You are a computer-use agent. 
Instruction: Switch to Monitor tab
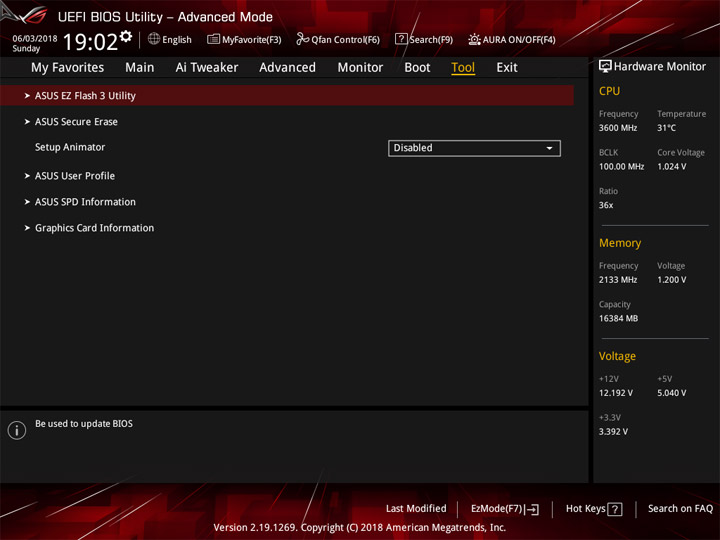coord(360,68)
